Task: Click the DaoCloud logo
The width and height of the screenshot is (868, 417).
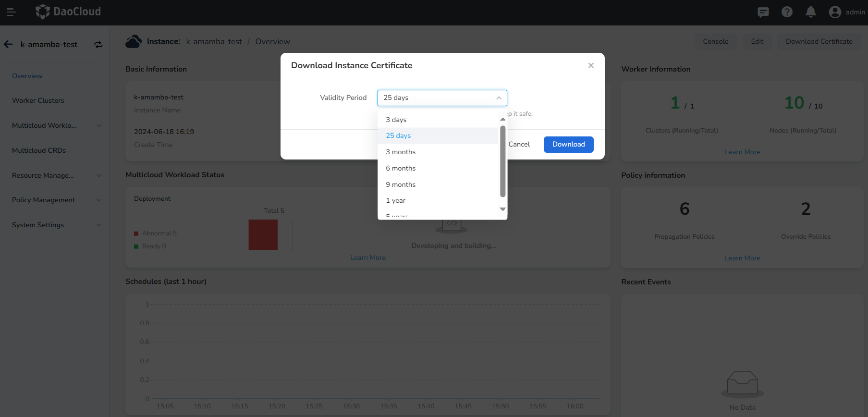Action: pyautogui.click(x=68, y=12)
